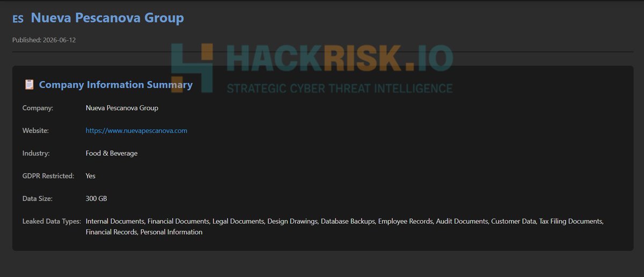Screen dimensions: 644x277
Task: Select the Food & Beverage industry value
Action: [x=112, y=153]
